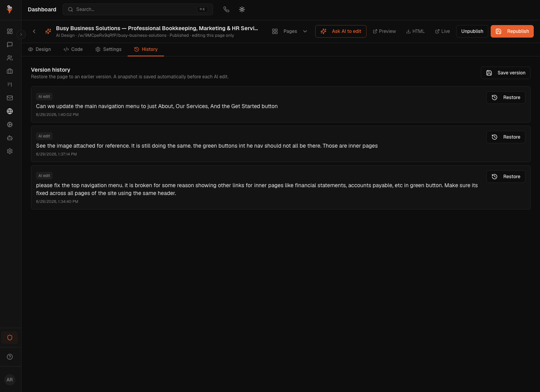The height and width of the screenshot is (392, 540).
Task: Open the globe websites sidebar icon
Action: [x=10, y=111]
